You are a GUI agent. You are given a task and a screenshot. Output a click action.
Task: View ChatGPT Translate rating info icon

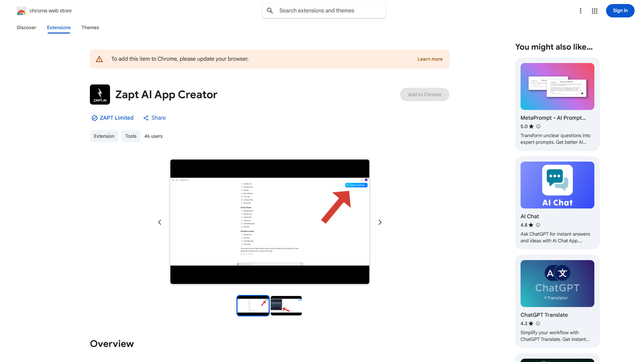click(x=538, y=323)
